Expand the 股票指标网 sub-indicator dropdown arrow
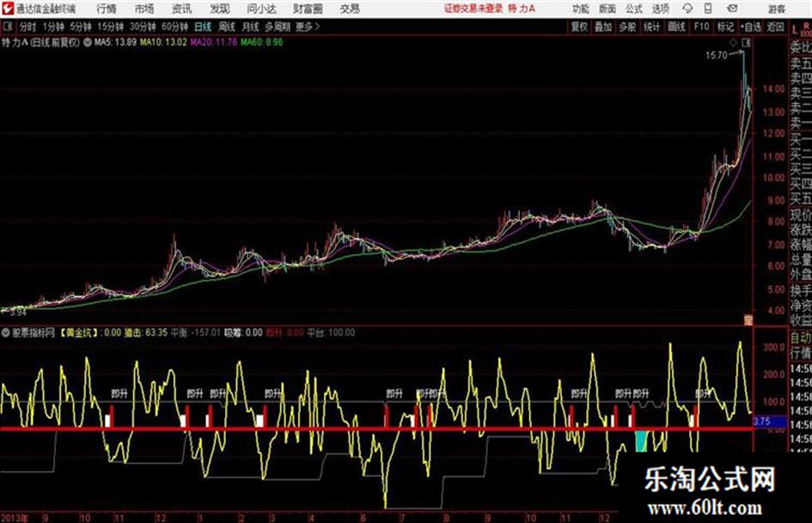 pyautogui.click(x=6, y=332)
